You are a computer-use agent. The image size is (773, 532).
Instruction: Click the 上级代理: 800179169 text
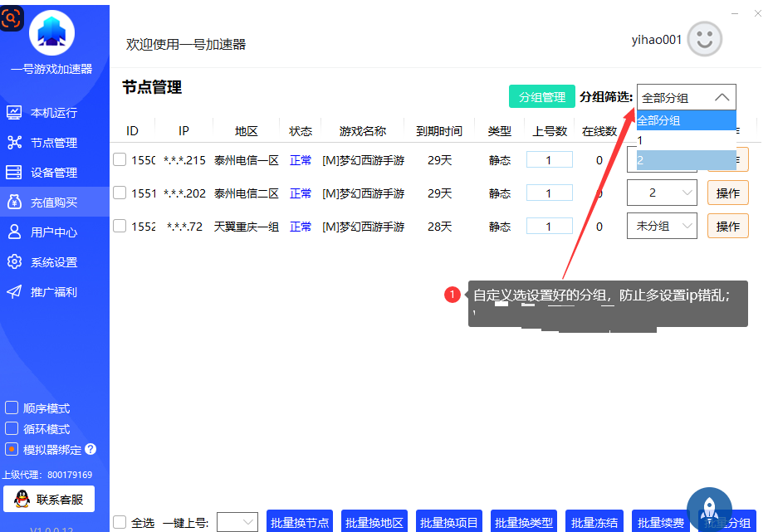47,475
